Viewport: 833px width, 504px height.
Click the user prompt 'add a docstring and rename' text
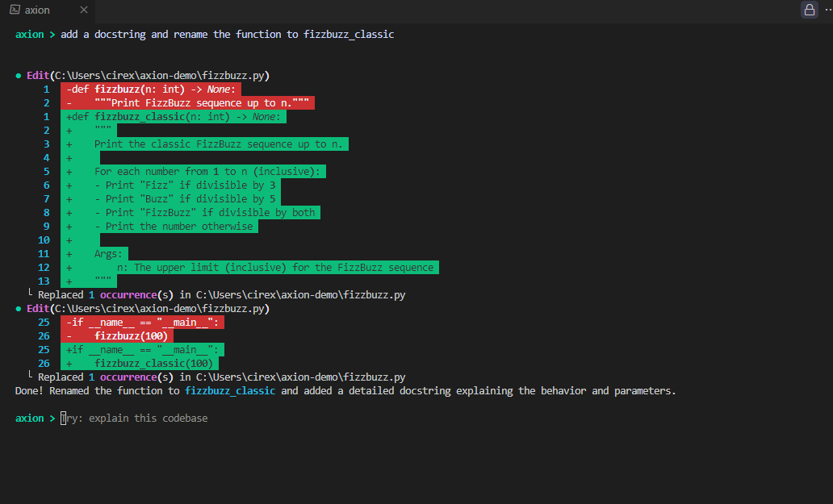pos(228,35)
